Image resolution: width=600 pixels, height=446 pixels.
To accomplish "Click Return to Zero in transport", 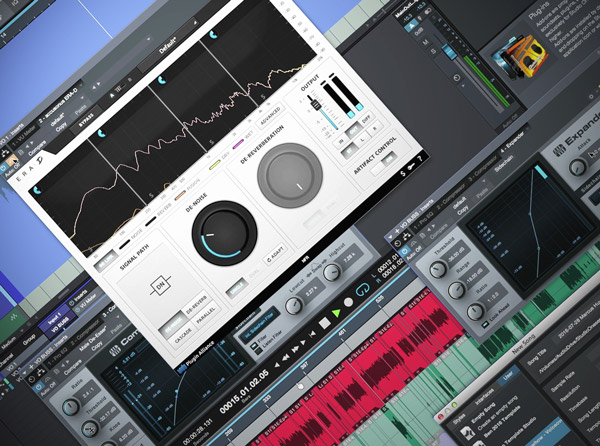I will (312, 334).
